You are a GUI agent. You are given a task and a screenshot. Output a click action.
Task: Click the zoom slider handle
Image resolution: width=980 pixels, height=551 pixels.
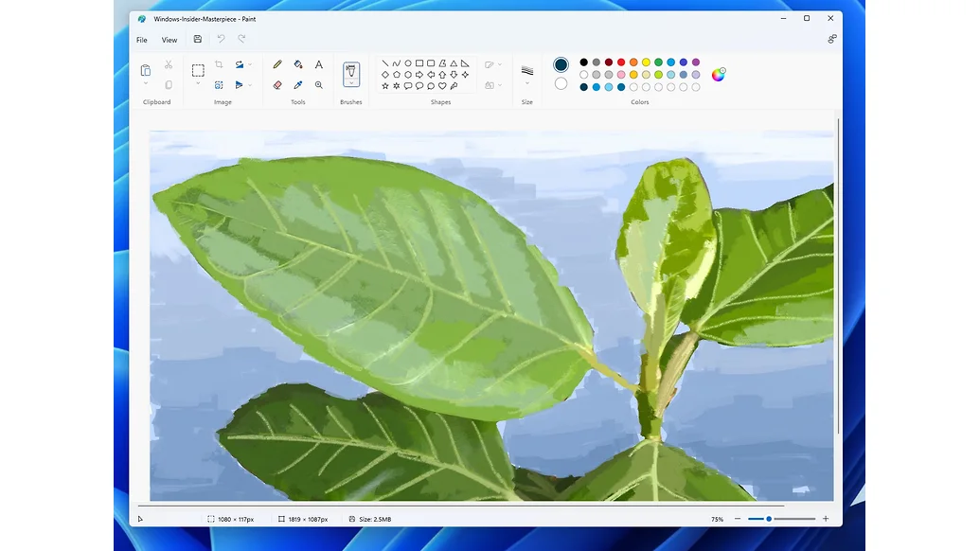click(769, 519)
